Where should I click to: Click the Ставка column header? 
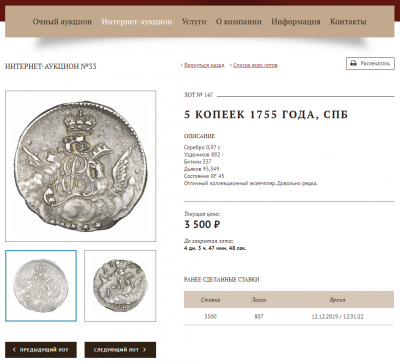point(210,300)
